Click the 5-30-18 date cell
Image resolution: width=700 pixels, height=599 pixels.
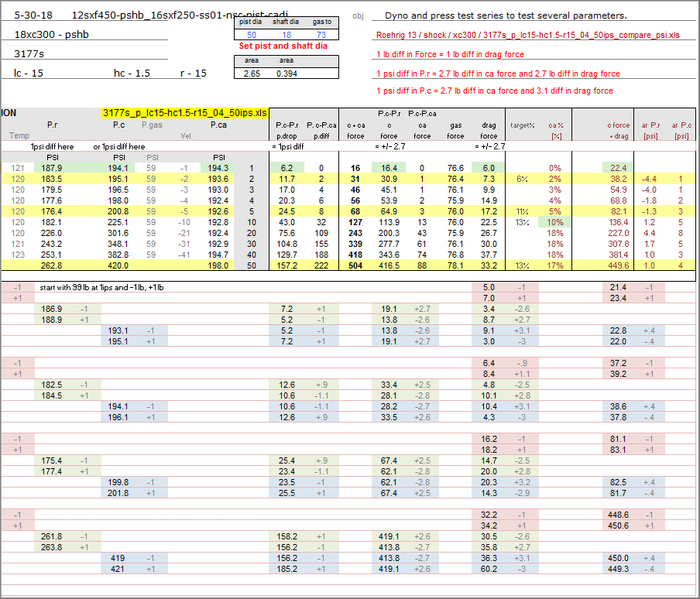30,15
